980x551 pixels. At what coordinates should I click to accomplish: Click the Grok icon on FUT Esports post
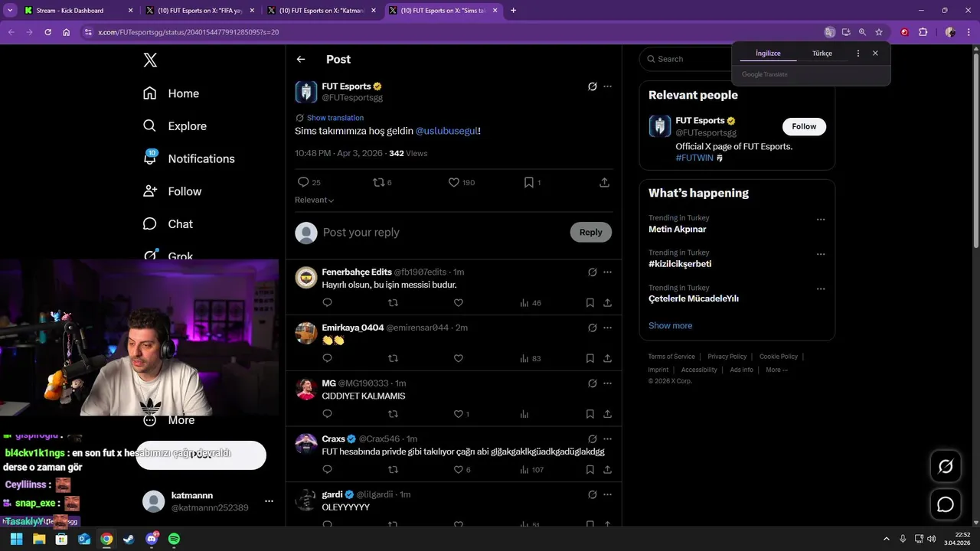pyautogui.click(x=592, y=86)
